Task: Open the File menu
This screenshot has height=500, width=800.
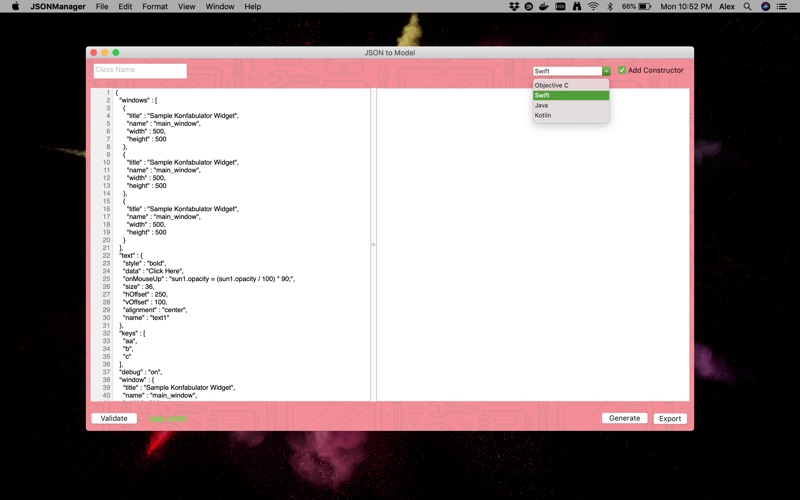Action: (102, 6)
